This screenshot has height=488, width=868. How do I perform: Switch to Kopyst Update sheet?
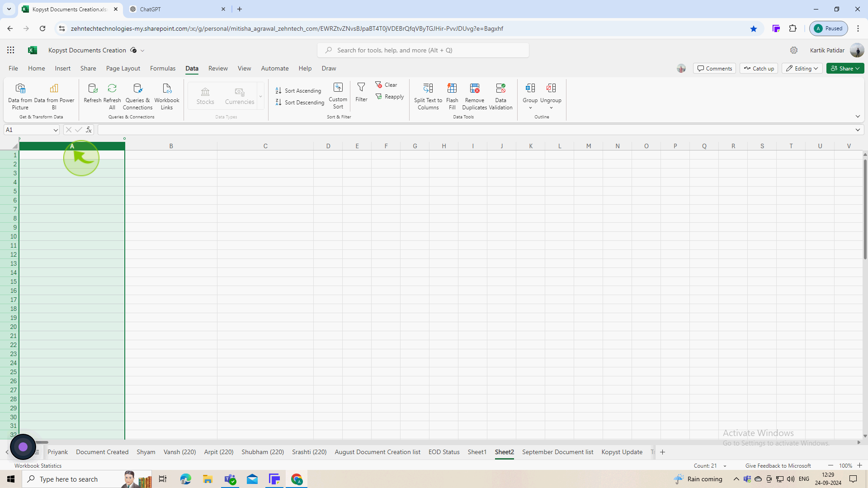(x=622, y=452)
